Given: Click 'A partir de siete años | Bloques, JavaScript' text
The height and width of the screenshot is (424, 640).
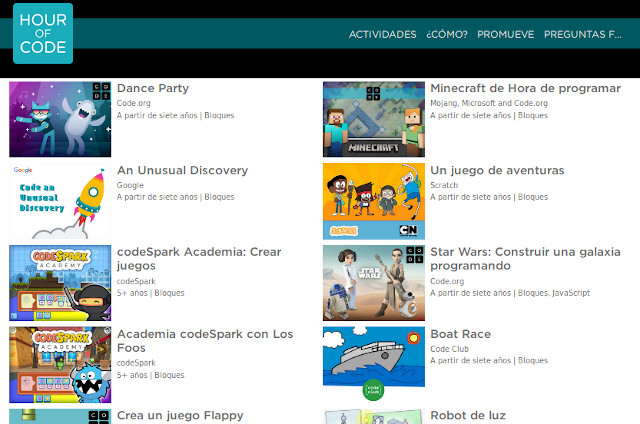Looking at the screenshot, I should [x=510, y=293].
